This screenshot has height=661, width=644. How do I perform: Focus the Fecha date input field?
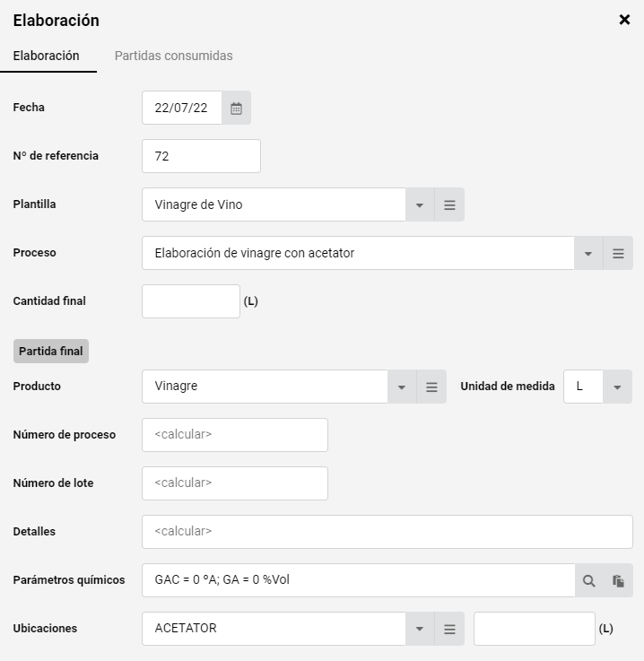182,108
